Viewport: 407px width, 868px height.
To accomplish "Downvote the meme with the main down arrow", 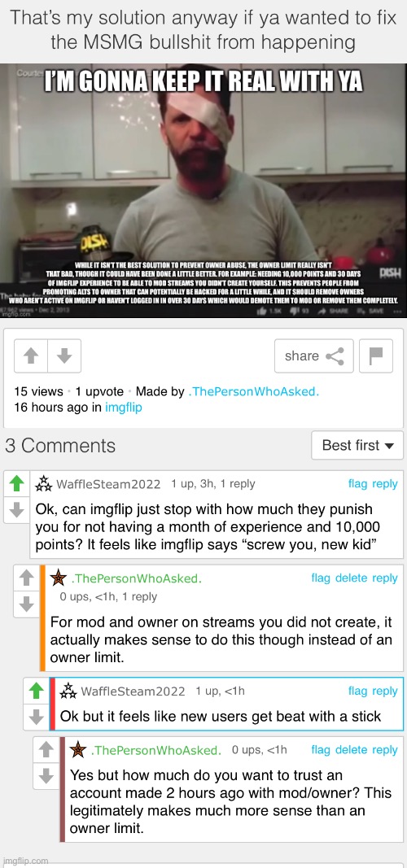I will pos(64,355).
